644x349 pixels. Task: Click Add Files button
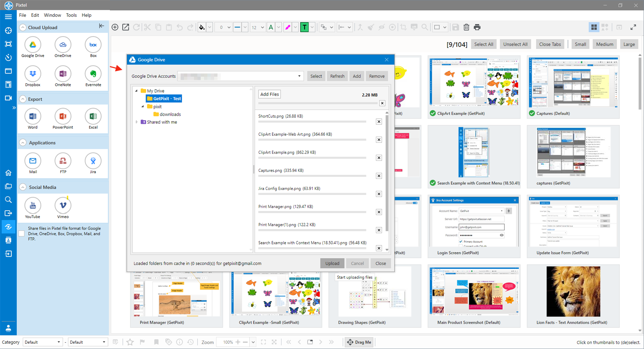point(270,94)
